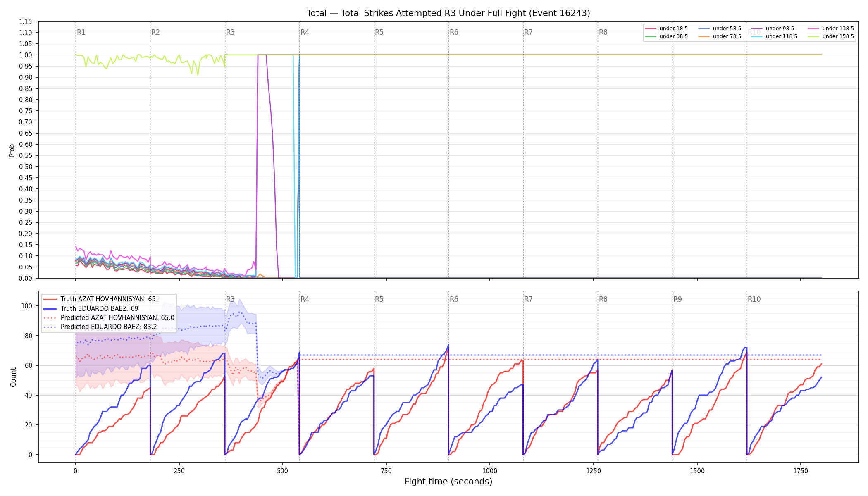
Task: Click the 1000 tick on the time axis
Action: click(490, 471)
